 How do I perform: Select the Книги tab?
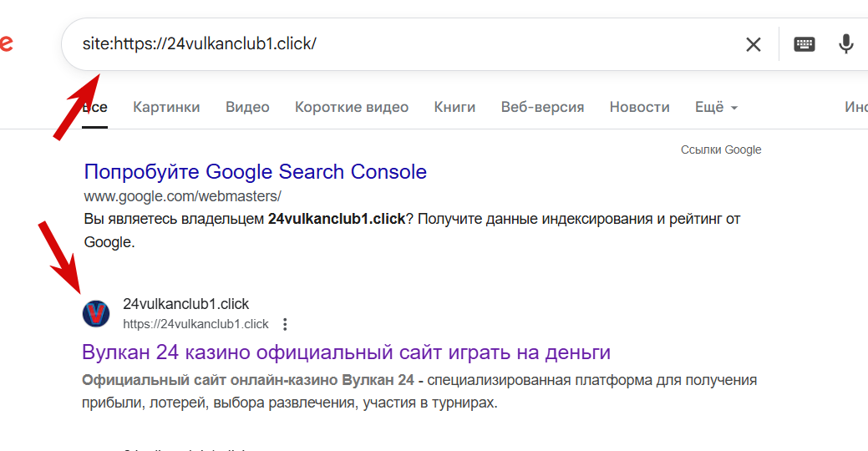tap(454, 108)
